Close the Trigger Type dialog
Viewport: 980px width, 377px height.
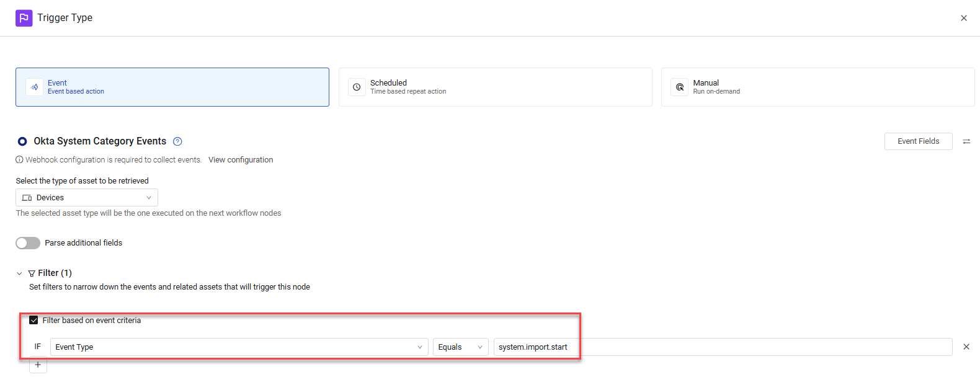[x=964, y=18]
